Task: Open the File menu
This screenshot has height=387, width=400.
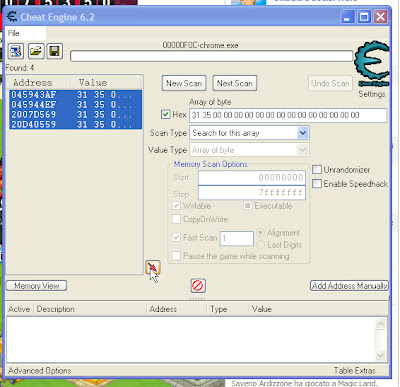Action: coord(14,33)
